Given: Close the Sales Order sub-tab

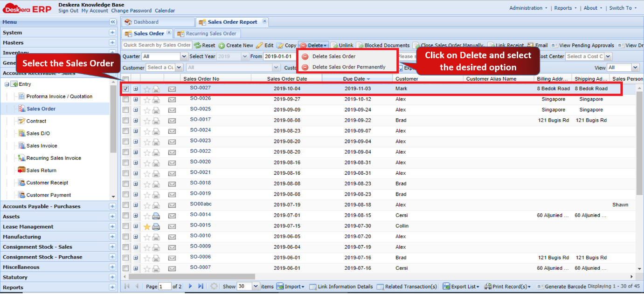Looking at the screenshot, I should pos(169,33).
